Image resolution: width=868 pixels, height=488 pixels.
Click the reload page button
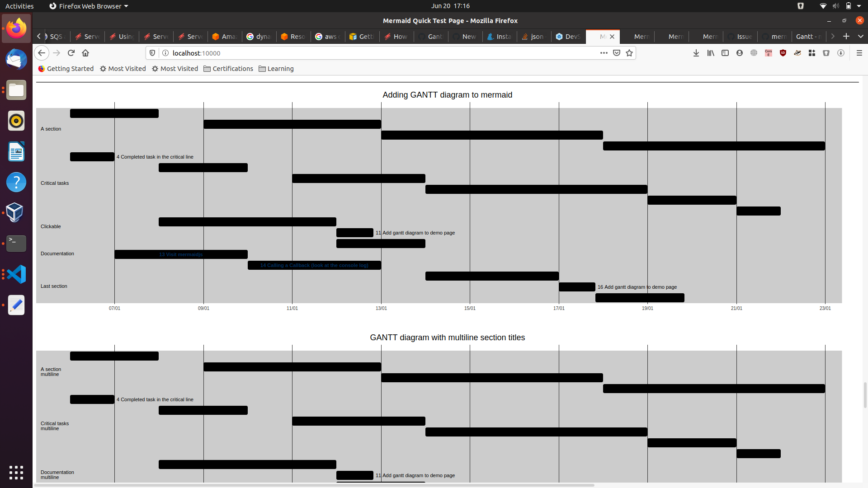(x=71, y=53)
